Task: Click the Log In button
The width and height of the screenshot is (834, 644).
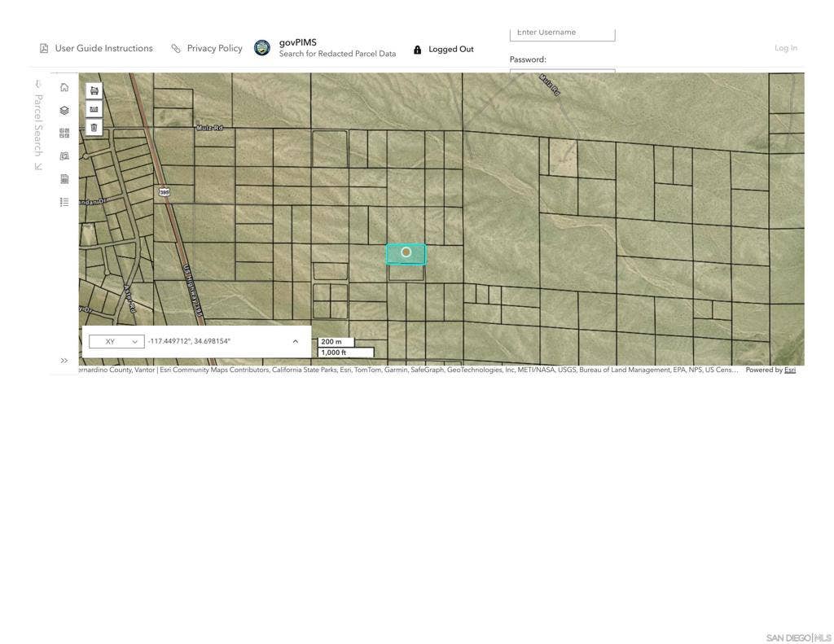Action: 786,48
